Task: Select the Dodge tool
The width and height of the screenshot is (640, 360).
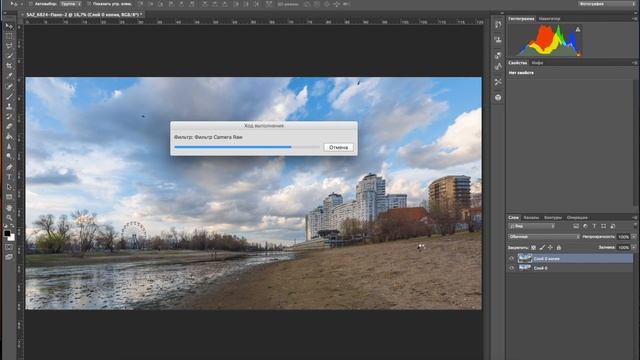Action: pos(9,156)
